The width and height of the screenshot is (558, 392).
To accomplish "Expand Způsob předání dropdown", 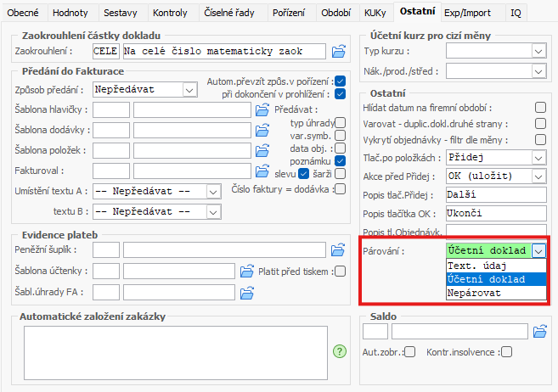I will [x=189, y=90].
